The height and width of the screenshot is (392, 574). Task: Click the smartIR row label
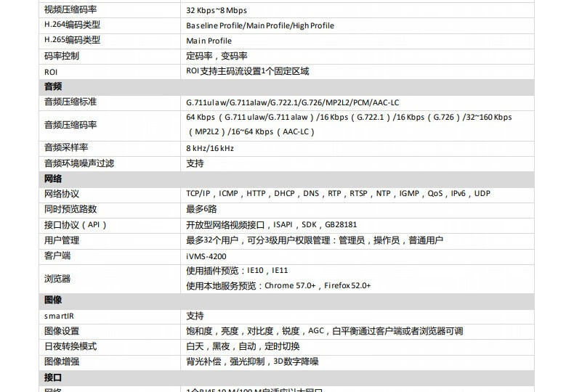point(59,317)
